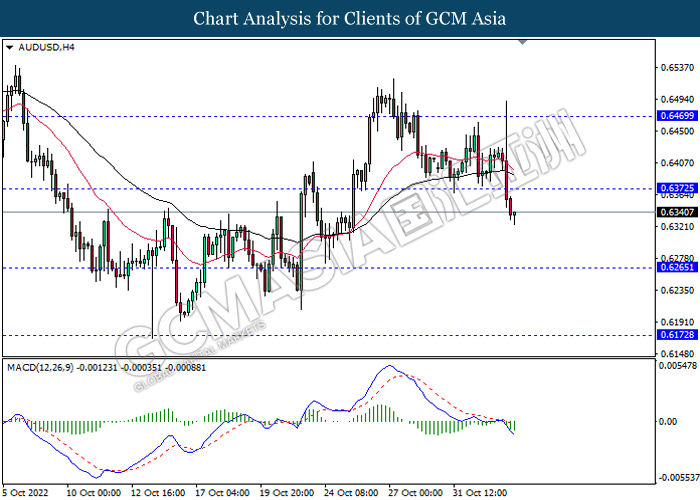The height and width of the screenshot is (500, 700).
Task: Click the 0.64940 price scale value
Action: coord(677,99)
